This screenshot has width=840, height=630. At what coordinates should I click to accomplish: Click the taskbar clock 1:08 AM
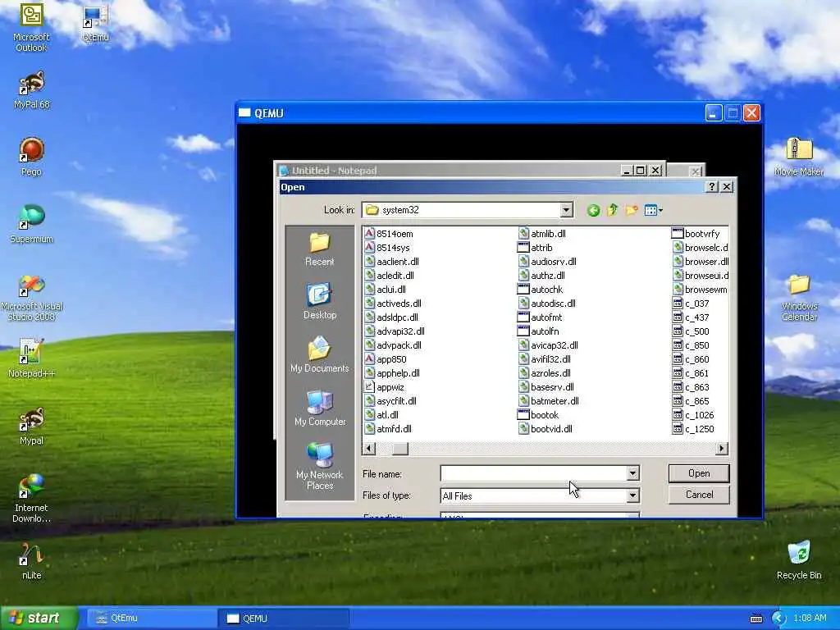coord(810,619)
